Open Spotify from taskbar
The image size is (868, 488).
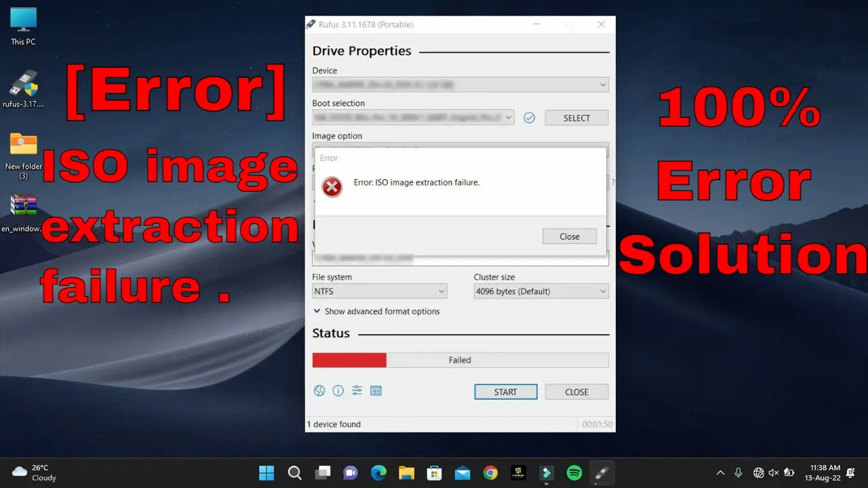click(x=574, y=472)
